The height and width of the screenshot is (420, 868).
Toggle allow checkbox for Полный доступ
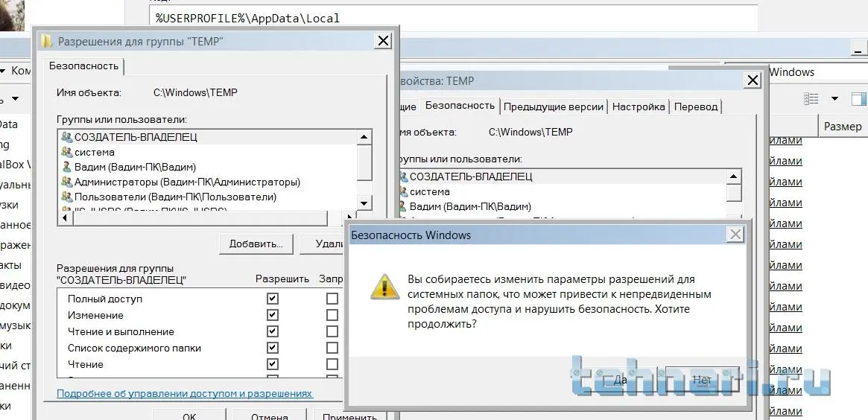273,299
